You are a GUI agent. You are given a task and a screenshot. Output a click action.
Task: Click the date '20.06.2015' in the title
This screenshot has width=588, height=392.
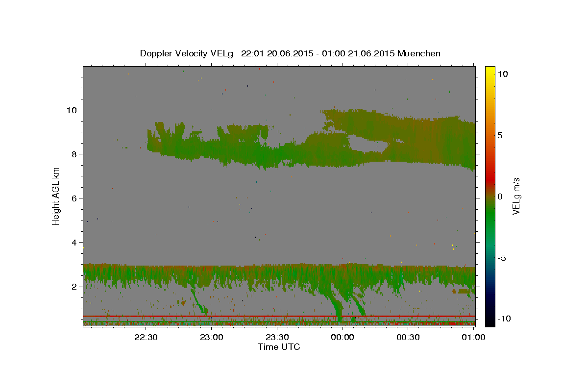point(290,53)
